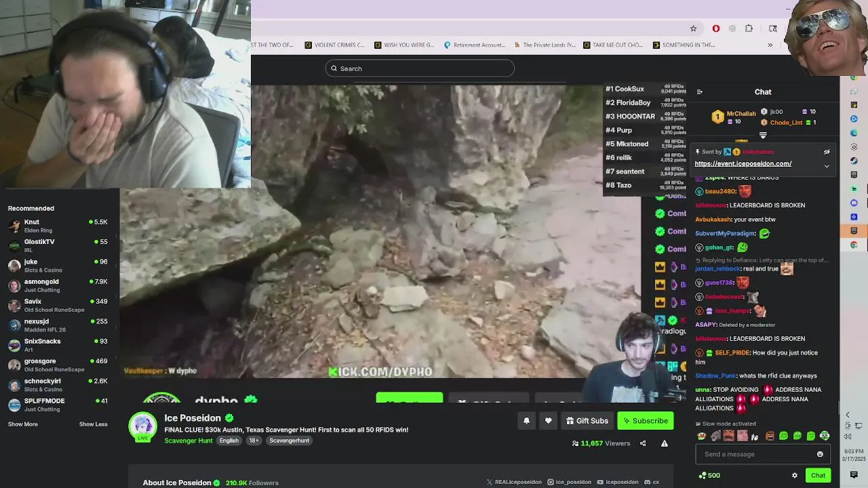
Task: Select the 18+ tag
Action: coord(254,441)
